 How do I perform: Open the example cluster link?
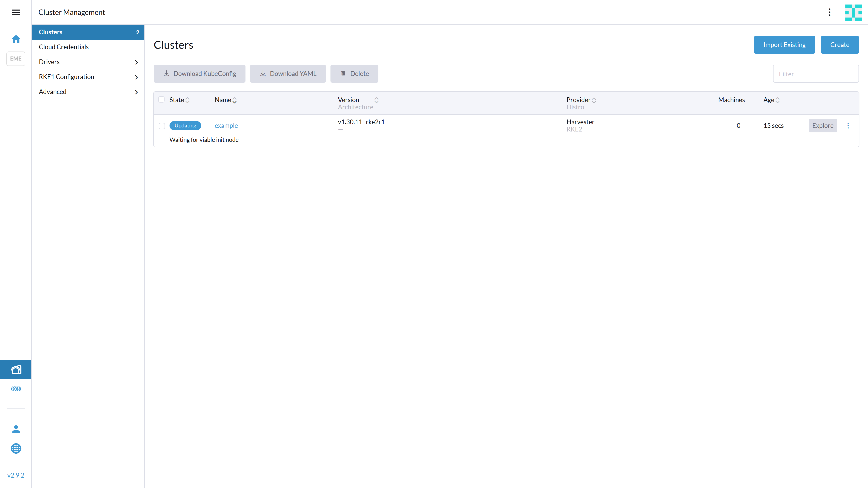point(226,126)
